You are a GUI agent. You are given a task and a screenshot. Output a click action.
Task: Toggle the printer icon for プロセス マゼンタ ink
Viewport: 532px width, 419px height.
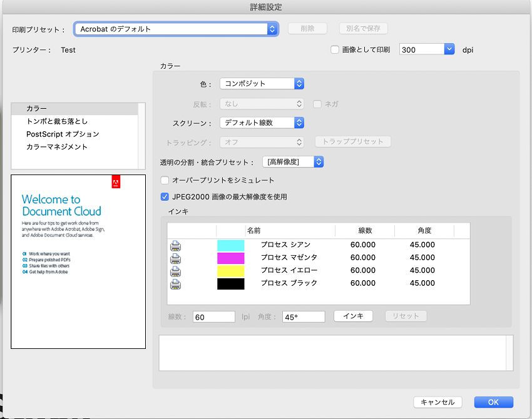click(x=175, y=258)
